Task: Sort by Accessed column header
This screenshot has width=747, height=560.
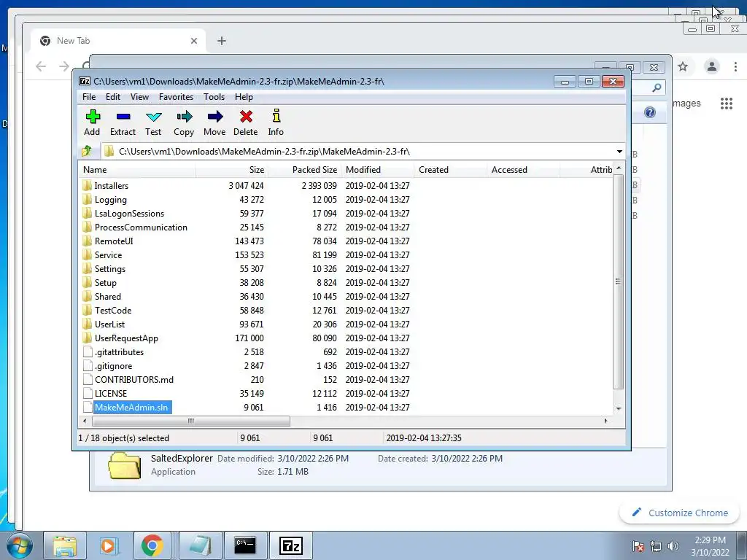Action: [x=523, y=169]
